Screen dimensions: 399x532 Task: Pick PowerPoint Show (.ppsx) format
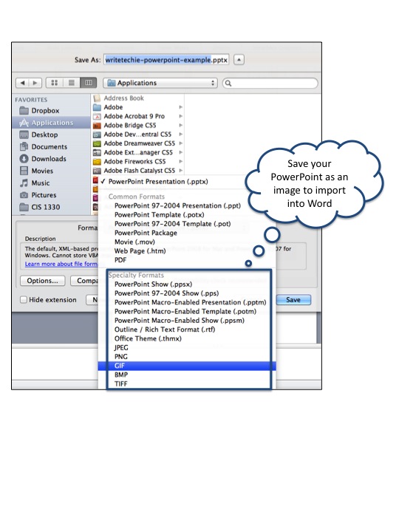click(x=154, y=284)
